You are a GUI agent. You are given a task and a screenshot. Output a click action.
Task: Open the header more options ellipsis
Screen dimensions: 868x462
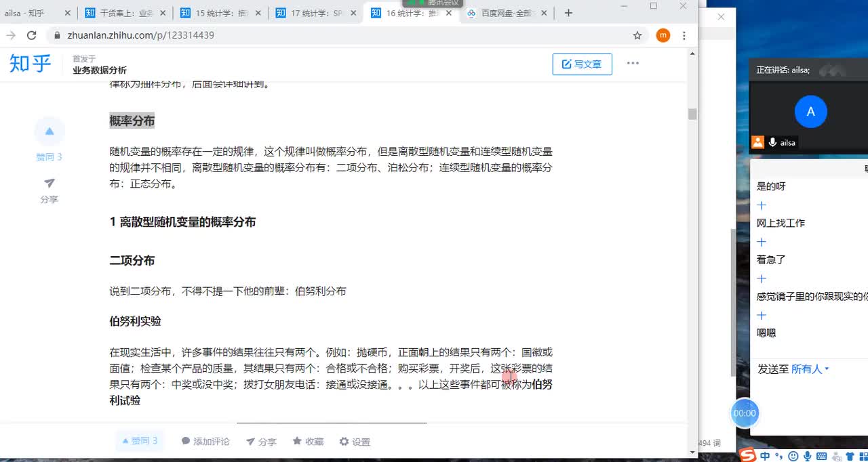tap(633, 63)
